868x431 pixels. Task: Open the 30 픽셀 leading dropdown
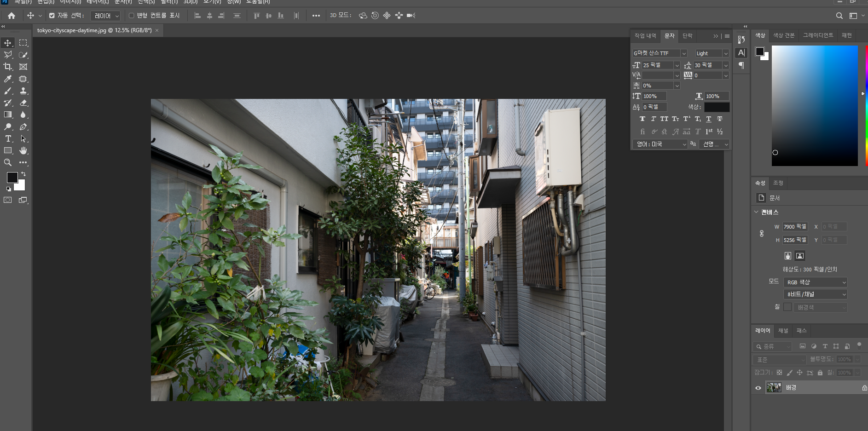tap(726, 65)
